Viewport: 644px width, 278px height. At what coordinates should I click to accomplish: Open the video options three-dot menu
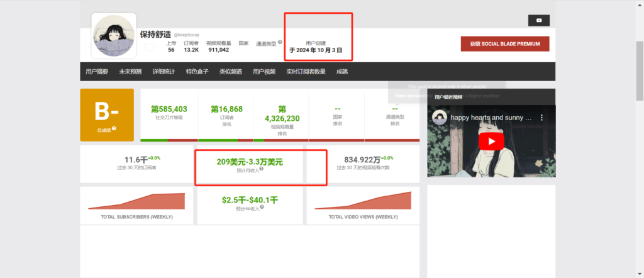tap(541, 118)
